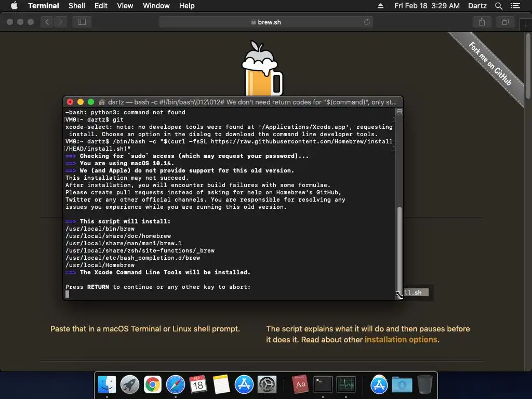Image resolution: width=532 pixels, height=399 pixels.
Task: Click the home folder icon in Terminal title
Action: 101,102
